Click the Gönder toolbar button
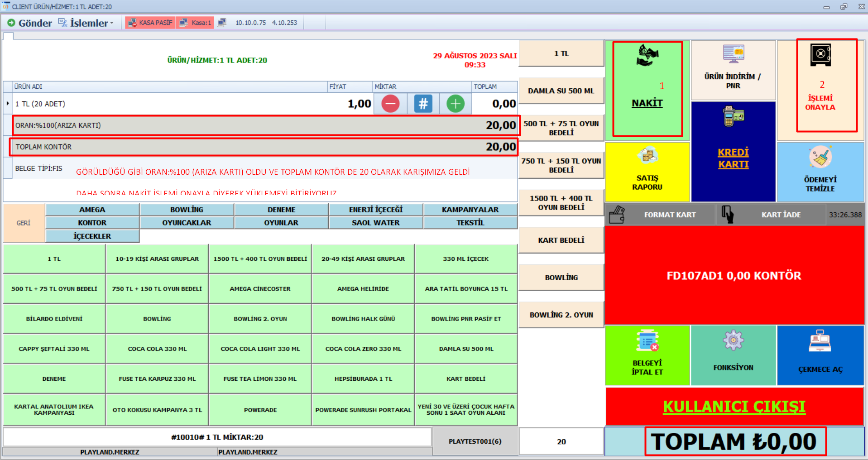This screenshot has height=460, width=868. pyautogui.click(x=30, y=23)
